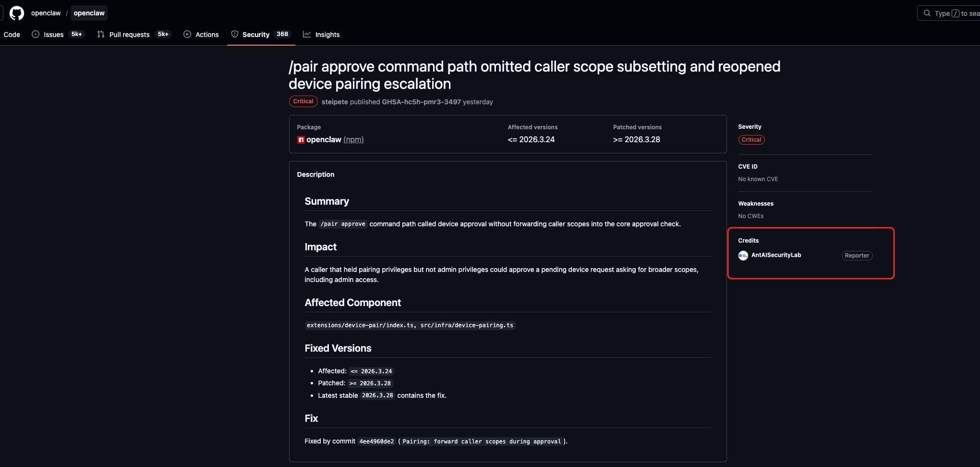Click the GitHub Octocat logo
The height and width of the screenshot is (467, 980).
pos(17,13)
